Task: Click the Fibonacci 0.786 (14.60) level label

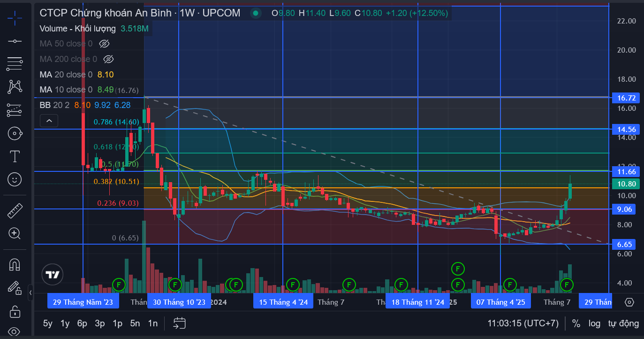Action: (x=116, y=122)
